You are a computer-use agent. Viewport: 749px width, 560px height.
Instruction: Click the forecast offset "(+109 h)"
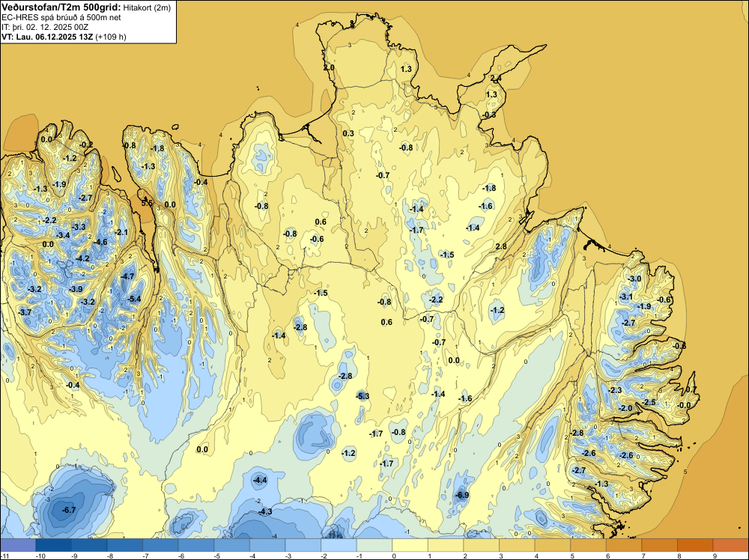(x=111, y=37)
